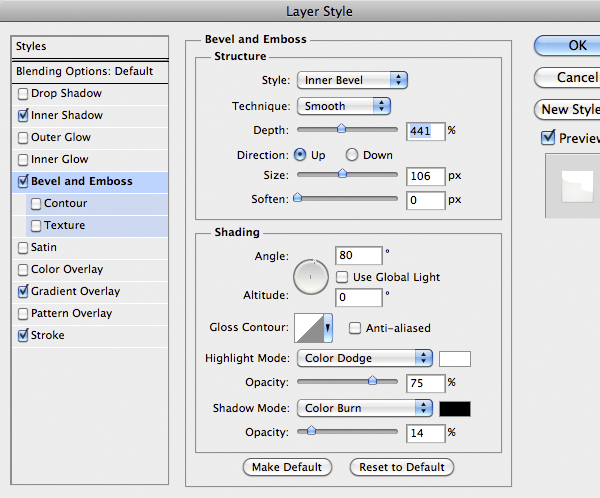Screen dimensions: 600x498
Task: Click the Size value input field
Action: coord(425,176)
